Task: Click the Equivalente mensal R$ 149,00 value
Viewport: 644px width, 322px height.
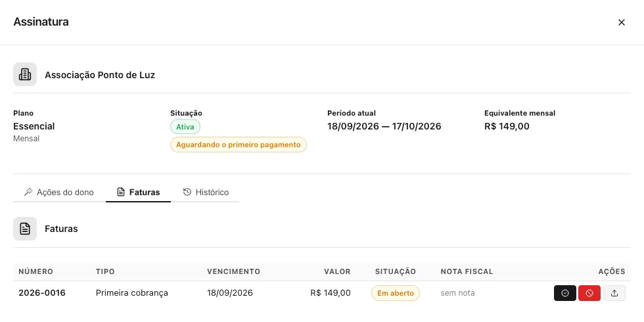Action: click(507, 126)
